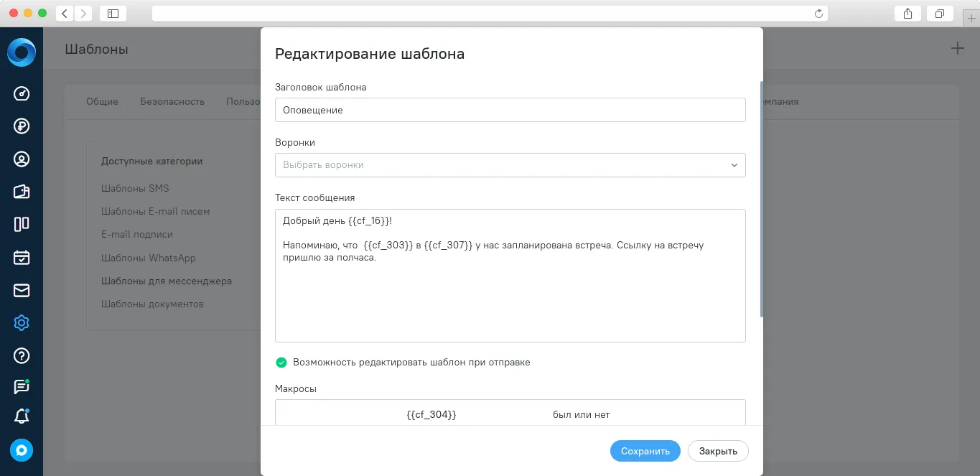Viewport: 980px width, 476px height.
Task: Click the Сохранить button
Action: [645, 451]
